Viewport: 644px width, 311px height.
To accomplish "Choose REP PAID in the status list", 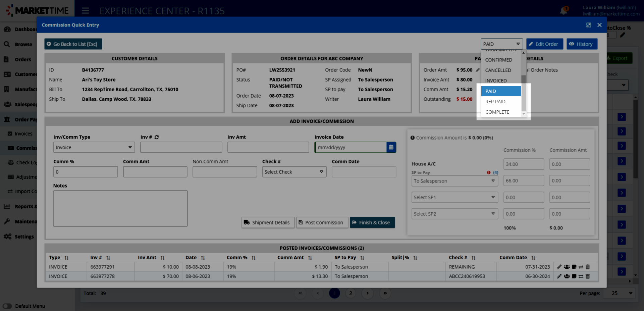I will pos(501,102).
